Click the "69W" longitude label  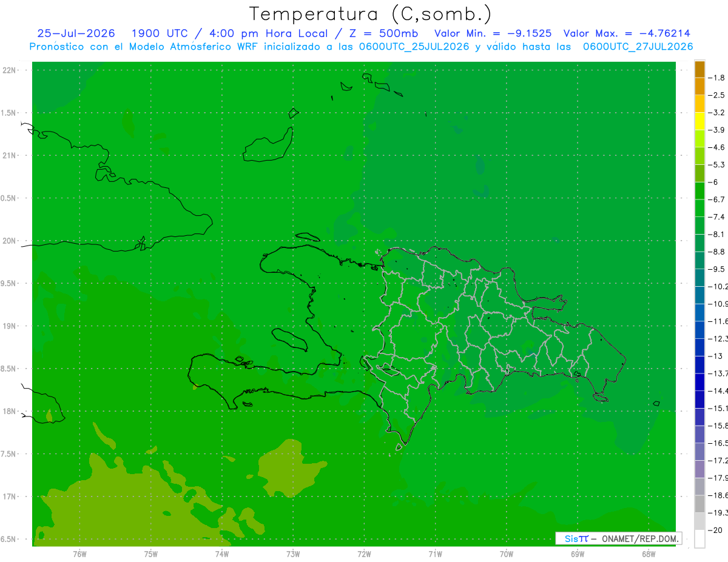[x=578, y=554]
